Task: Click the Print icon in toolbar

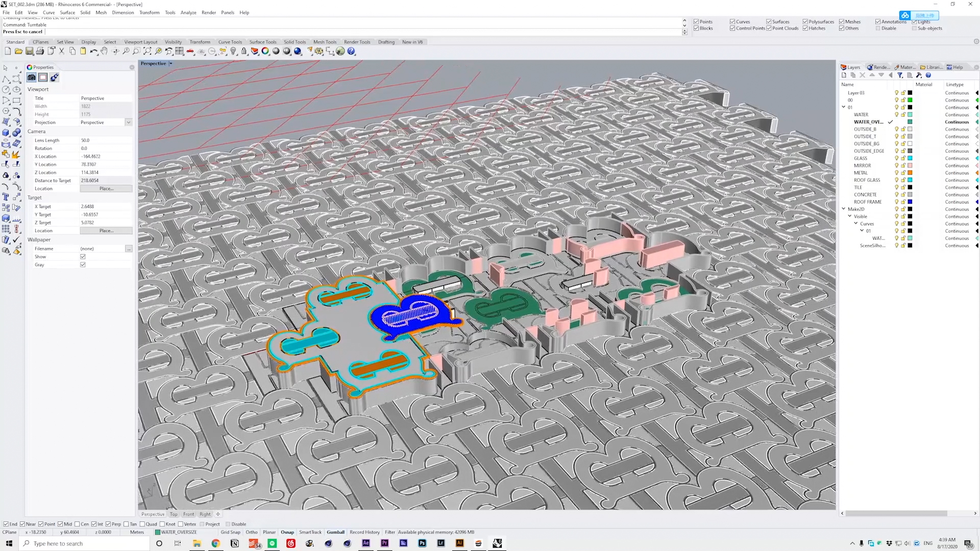Action: [x=40, y=51]
